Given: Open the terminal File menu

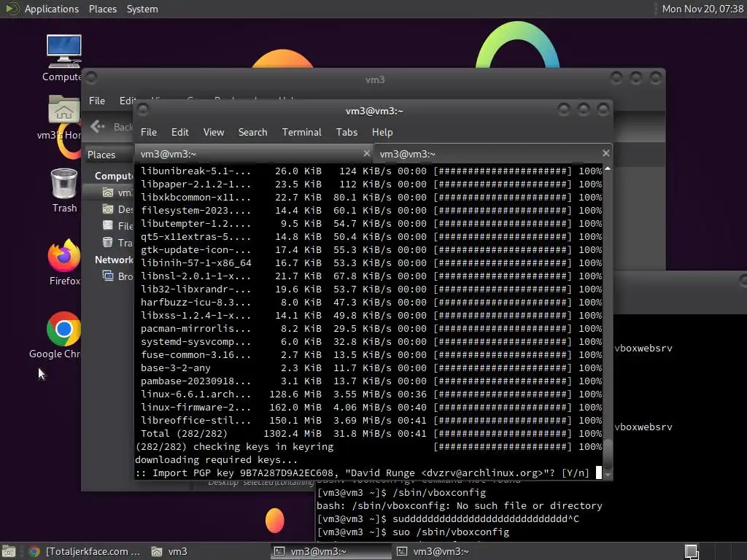Looking at the screenshot, I should coord(149,133).
